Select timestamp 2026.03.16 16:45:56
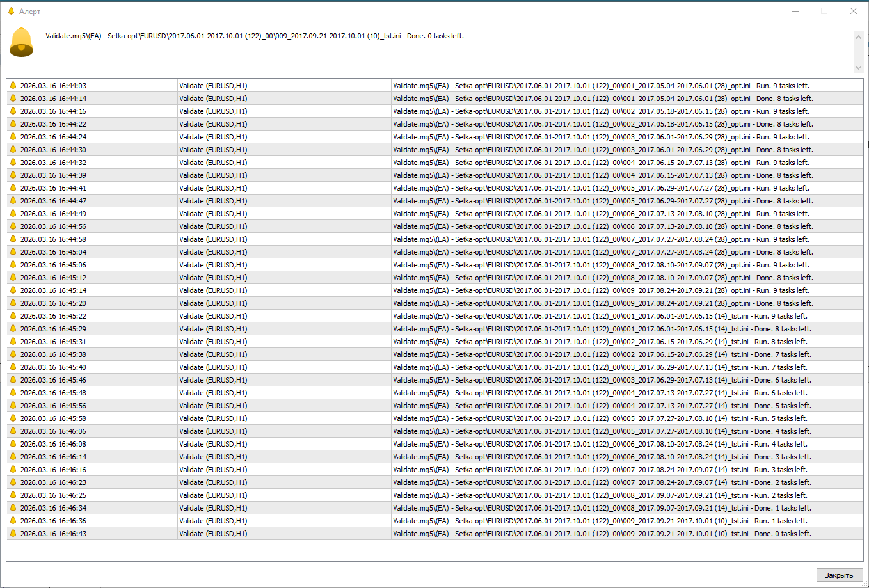Image resolution: width=869 pixels, height=588 pixels. click(53, 406)
